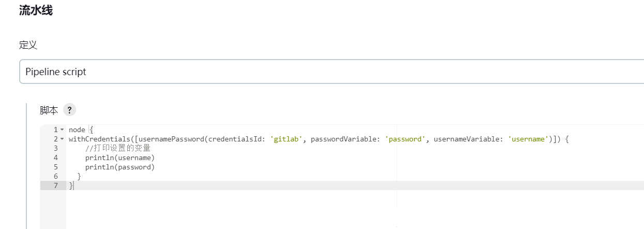Click the 'gitlab' credentialsId string
644x229 pixels.
click(286, 139)
